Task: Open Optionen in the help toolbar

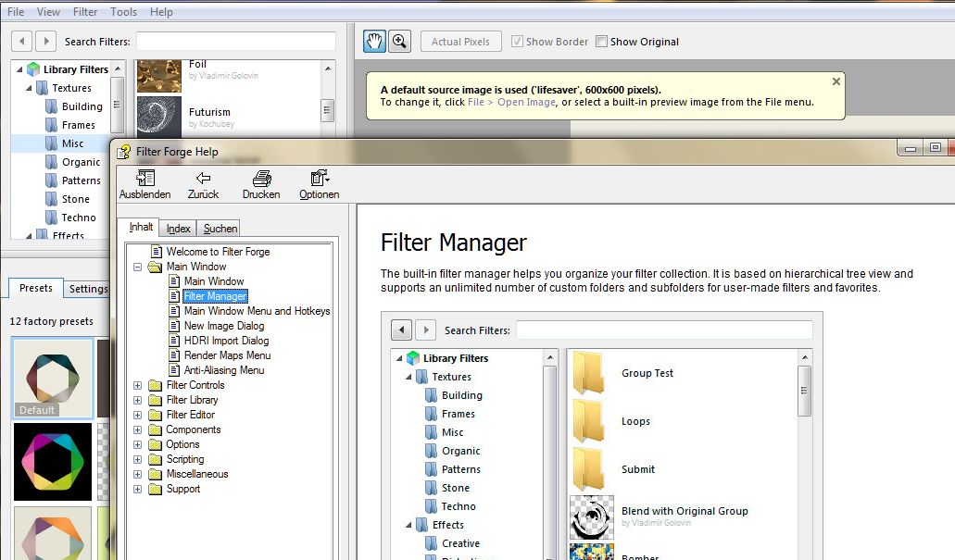Action: pyautogui.click(x=320, y=185)
